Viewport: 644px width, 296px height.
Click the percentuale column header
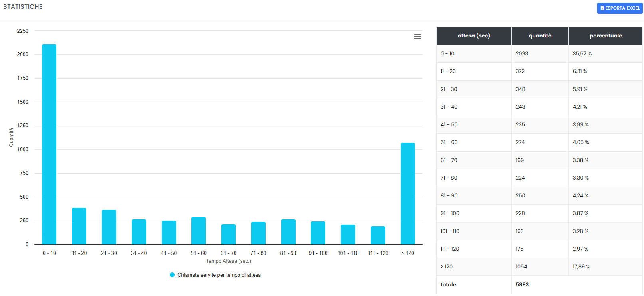605,36
